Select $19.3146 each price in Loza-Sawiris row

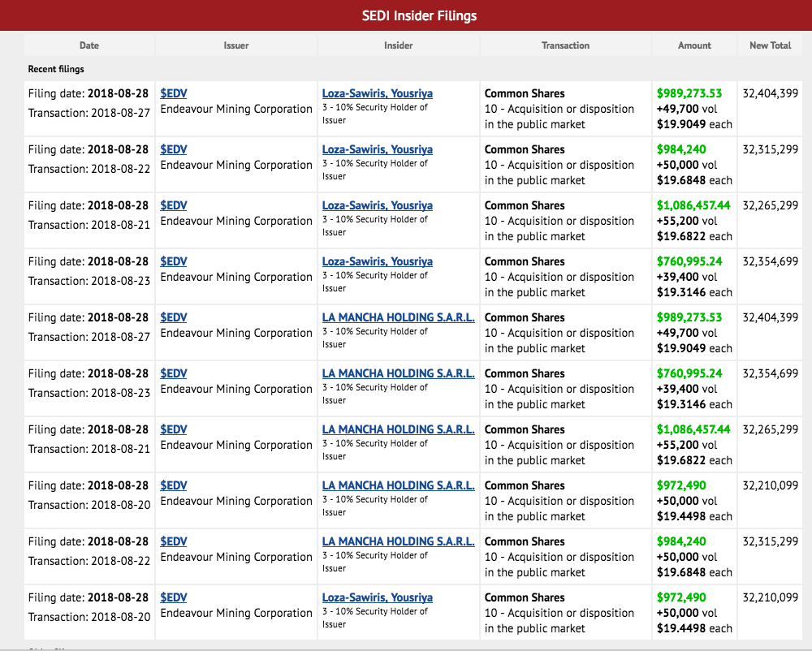click(694, 292)
